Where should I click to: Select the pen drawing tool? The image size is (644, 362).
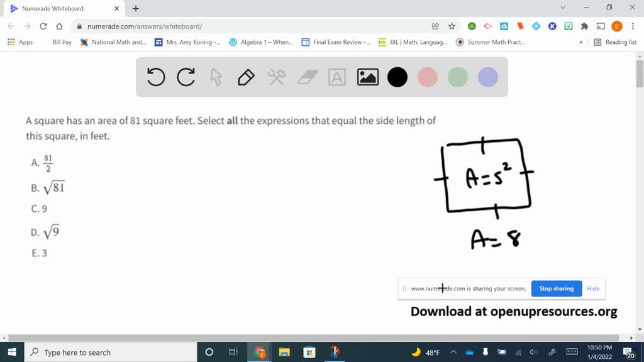[x=246, y=77]
